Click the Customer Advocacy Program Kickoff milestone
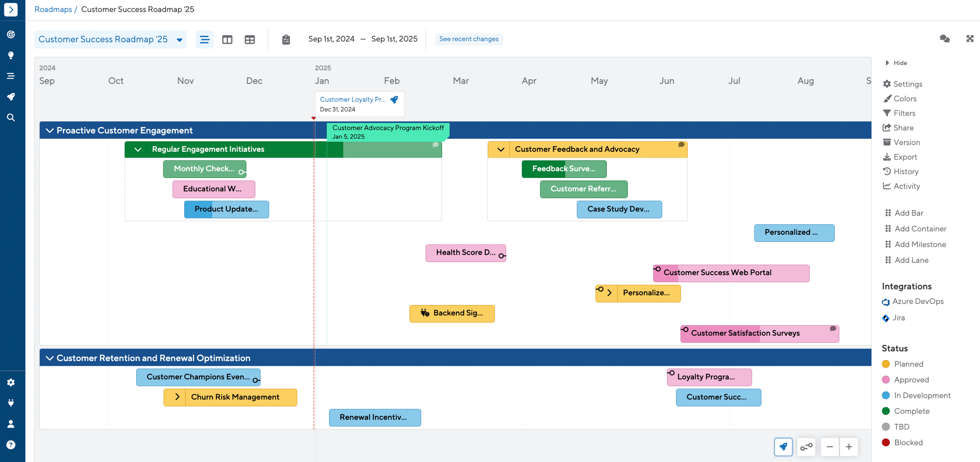This screenshot has width=980, height=462. click(x=388, y=132)
